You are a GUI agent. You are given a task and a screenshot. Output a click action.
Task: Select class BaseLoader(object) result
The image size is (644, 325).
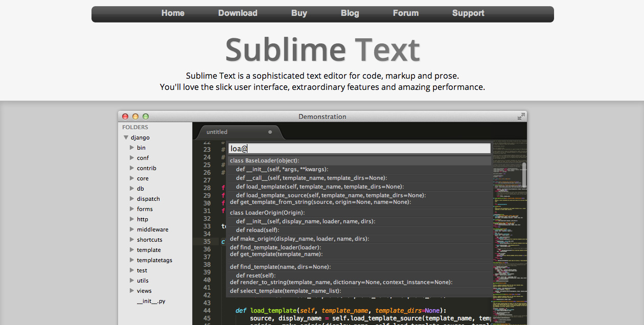tap(359, 160)
